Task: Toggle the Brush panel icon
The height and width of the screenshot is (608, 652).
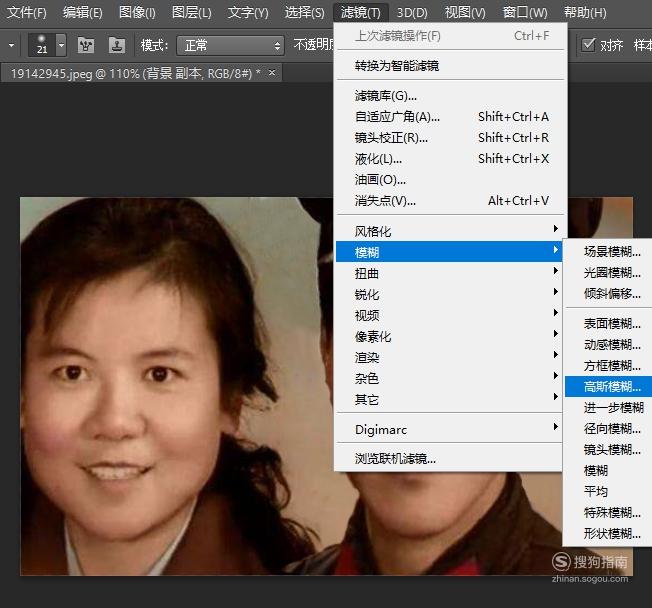Action: tap(86, 45)
